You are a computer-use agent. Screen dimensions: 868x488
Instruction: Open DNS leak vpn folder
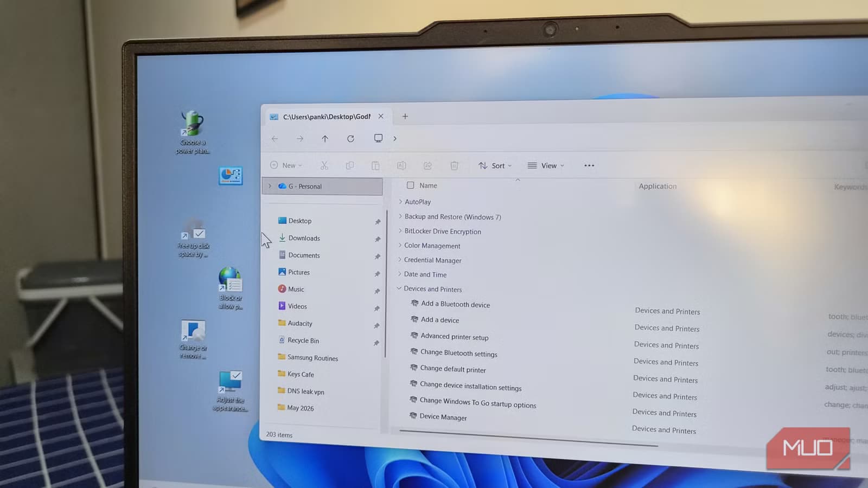pyautogui.click(x=305, y=391)
